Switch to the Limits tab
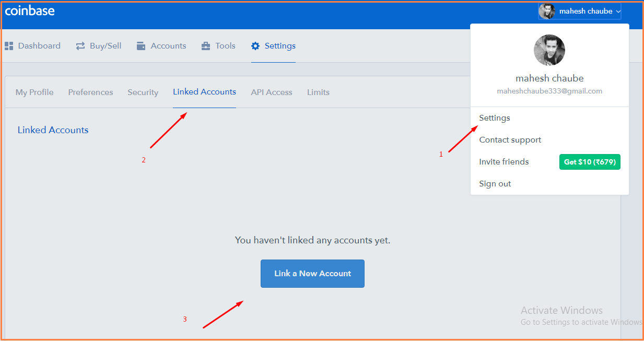Image resolution: width=644 pixels, height=341 pixels. (x=318, y=92)
